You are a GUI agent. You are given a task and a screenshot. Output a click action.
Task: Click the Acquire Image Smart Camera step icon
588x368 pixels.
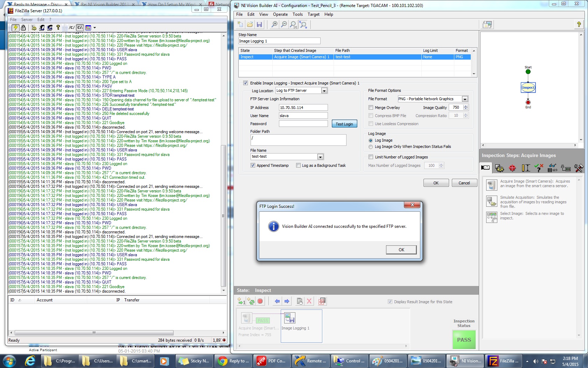(492, 185)
